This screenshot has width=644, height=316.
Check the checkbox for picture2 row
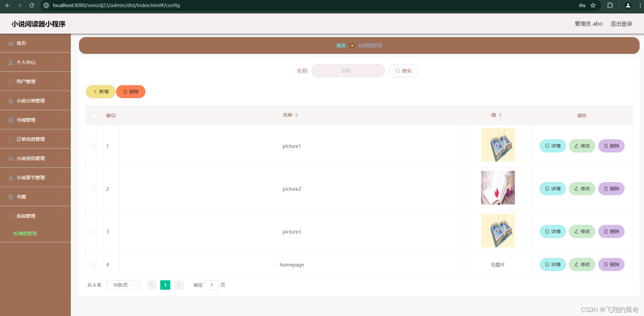point(94,189)
